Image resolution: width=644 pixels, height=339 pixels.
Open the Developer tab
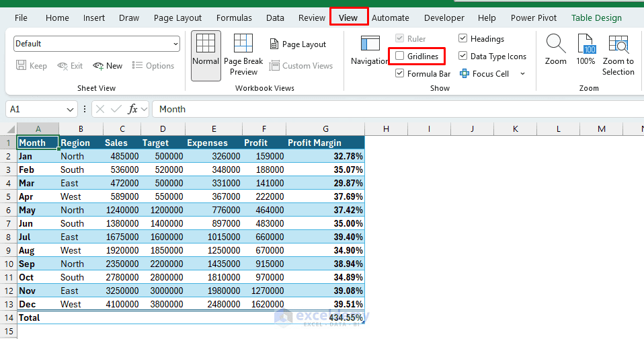tap(444, 17)
